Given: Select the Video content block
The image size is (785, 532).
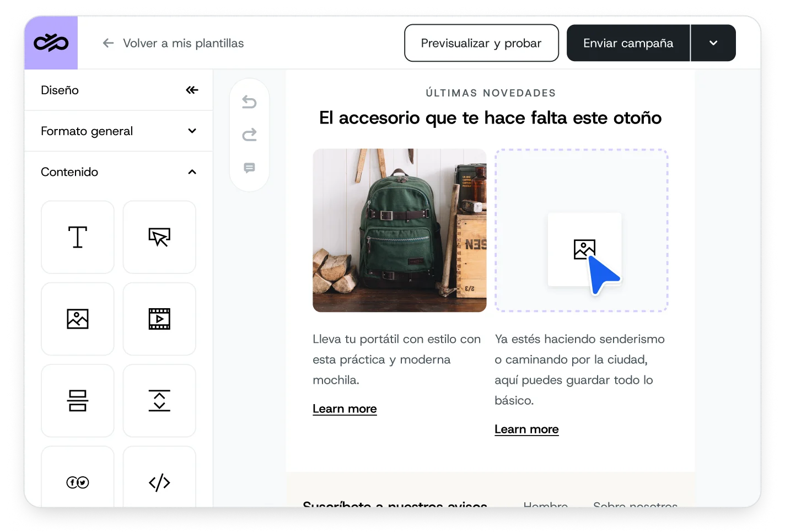Looking at the screenshot, I should click(x=159, y=319).
